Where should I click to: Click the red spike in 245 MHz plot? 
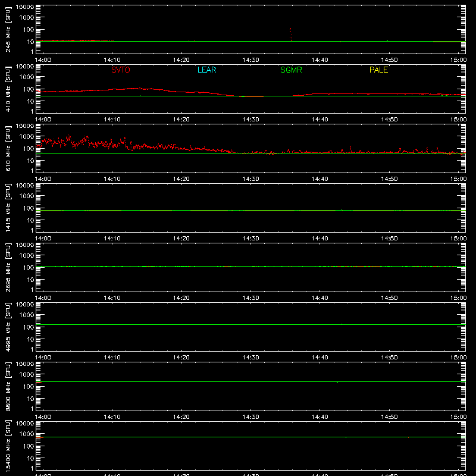291,35
